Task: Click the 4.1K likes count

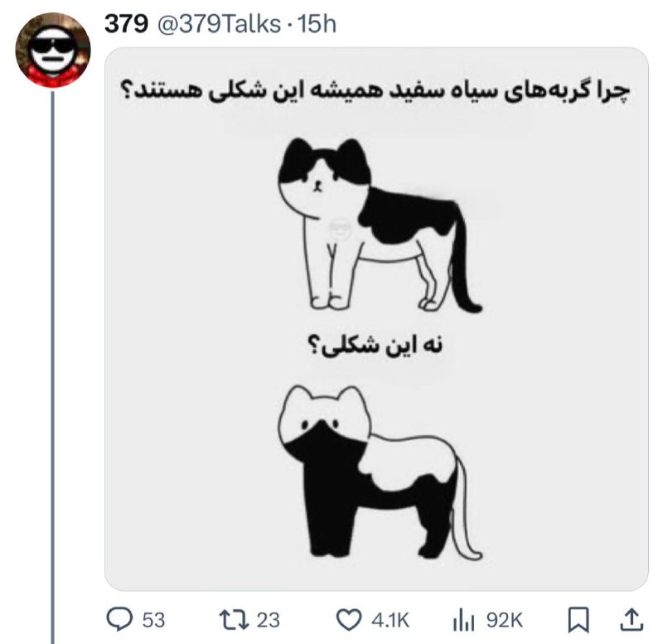Action: [x=390, y=620]
